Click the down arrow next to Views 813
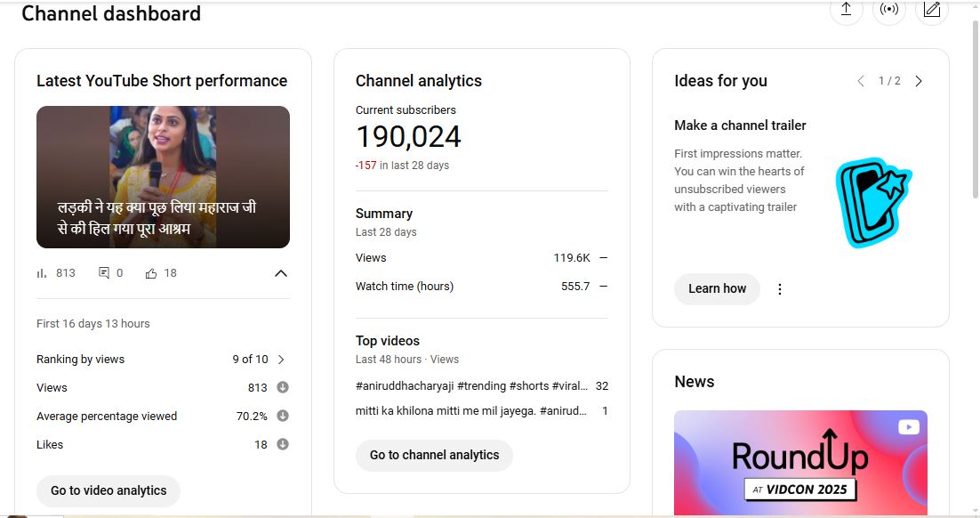This screenshot has width=980, height=518. (283, 387)
